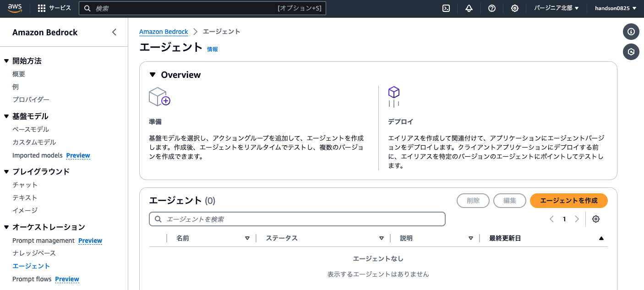644x290 pixels.
Task: Sort by the ステータス column arrow
Action: click(382, 238)
